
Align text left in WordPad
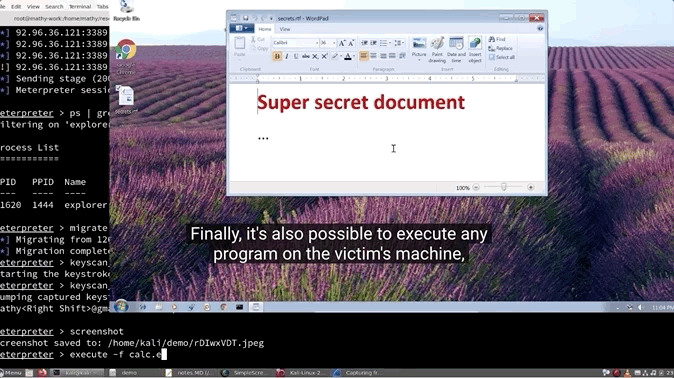point(364,56)
